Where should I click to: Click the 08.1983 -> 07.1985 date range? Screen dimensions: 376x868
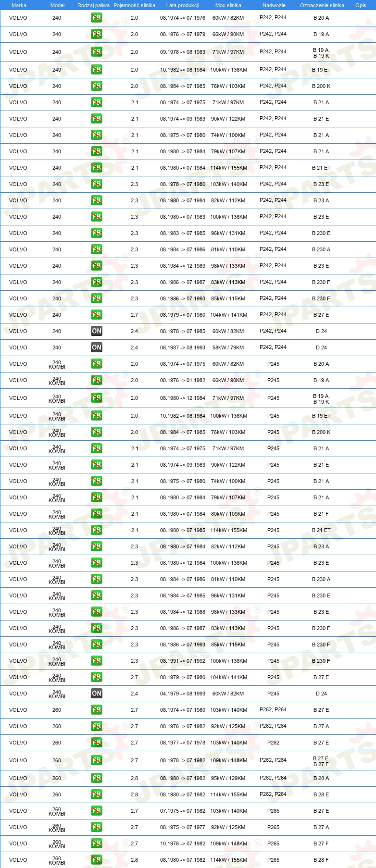pyautogui.click(x=183, y=233)
